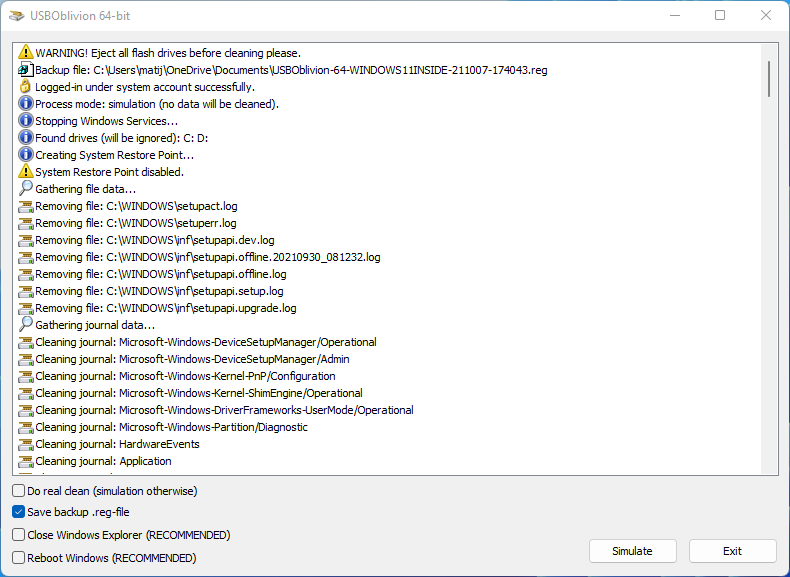The image size is (790, 577).
Task: Select 'Microsoft-Windows-DeviceSetupManager/Admin' journal line
Action: pyautogui.click(x=192, y=359)
